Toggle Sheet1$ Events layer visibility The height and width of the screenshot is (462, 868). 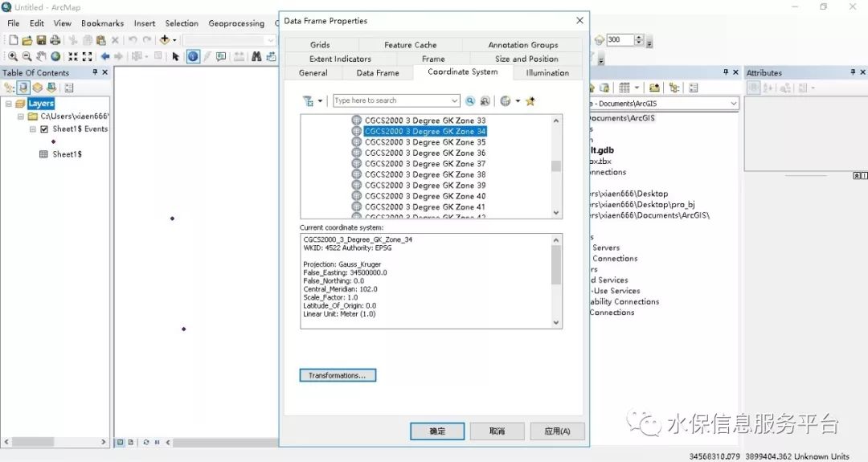click(44, 129)
